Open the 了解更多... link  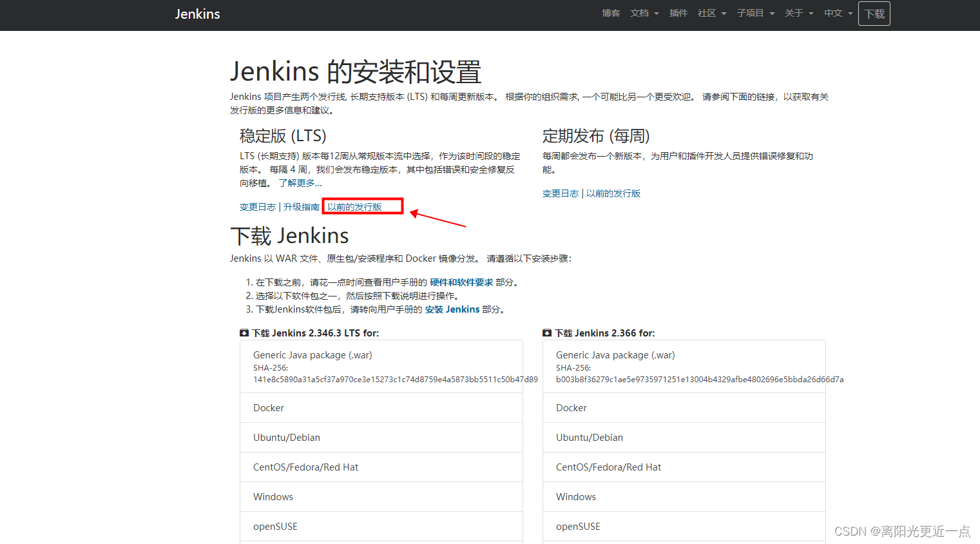coord(300,183)
